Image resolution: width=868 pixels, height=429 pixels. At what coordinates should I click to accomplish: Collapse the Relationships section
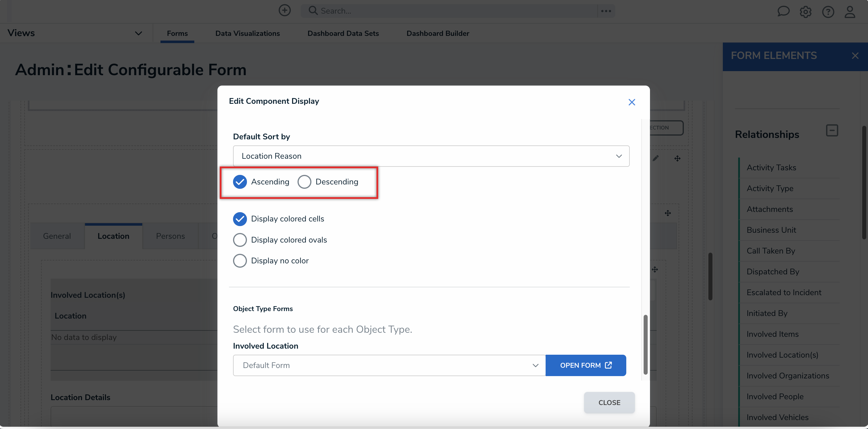click(x=832, y=130)
